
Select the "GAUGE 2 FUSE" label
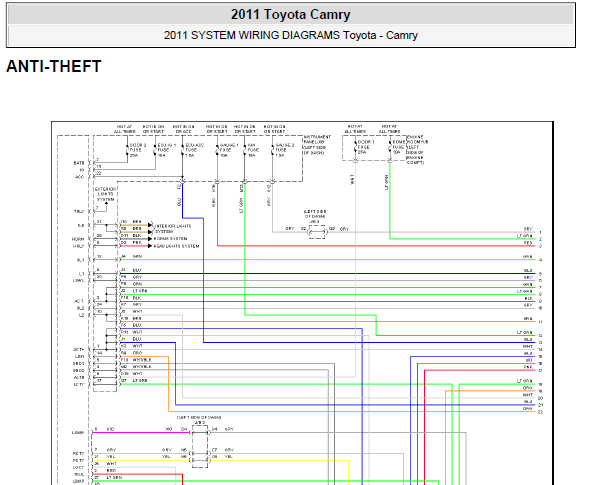[285, 148]
